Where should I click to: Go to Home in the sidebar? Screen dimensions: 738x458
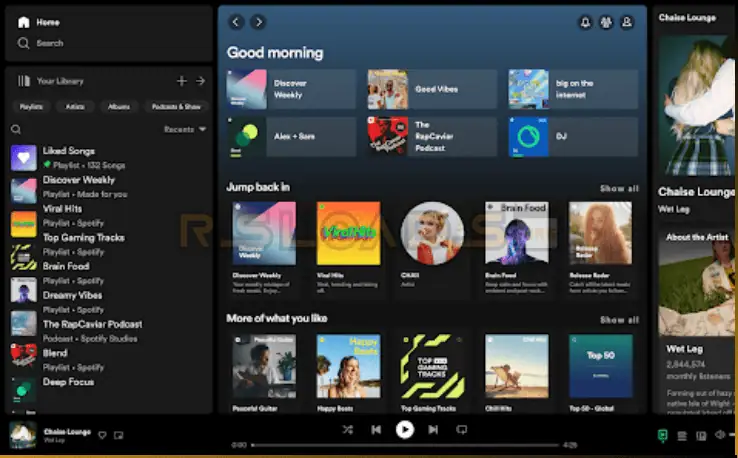(x=39, y=22)
